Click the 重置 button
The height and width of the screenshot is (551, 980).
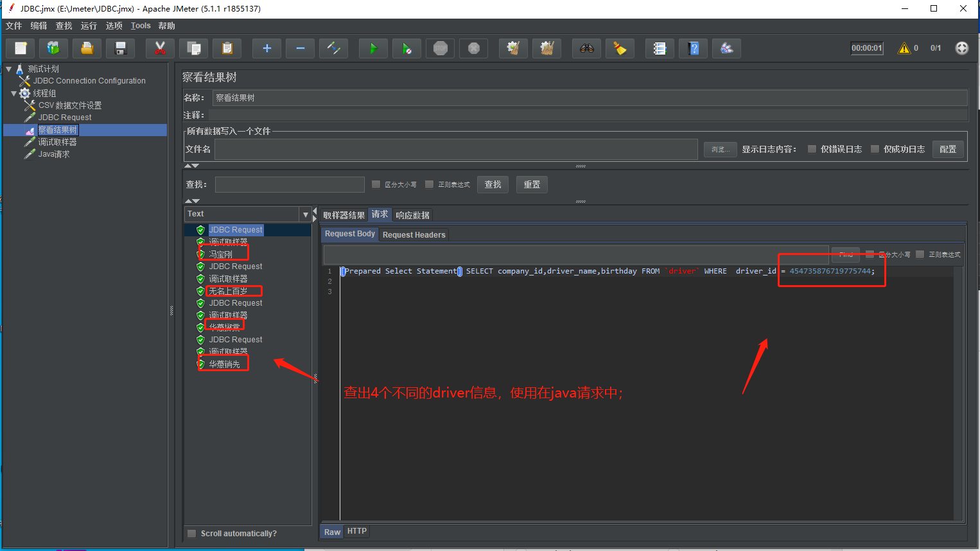pyautogui.click(x=532, y=184)
